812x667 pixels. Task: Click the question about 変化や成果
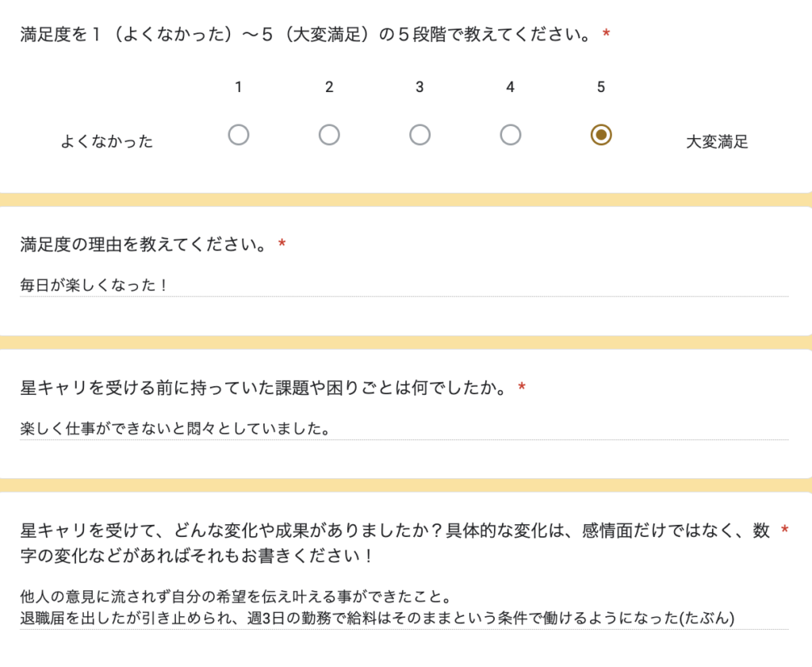(x=395, y=542)
